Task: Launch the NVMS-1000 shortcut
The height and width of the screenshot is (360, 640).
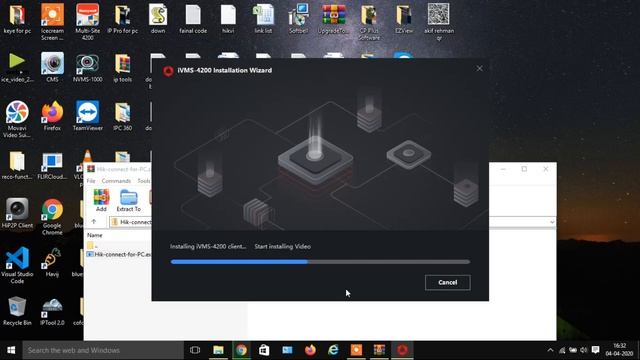Action: tap(87, 67)
